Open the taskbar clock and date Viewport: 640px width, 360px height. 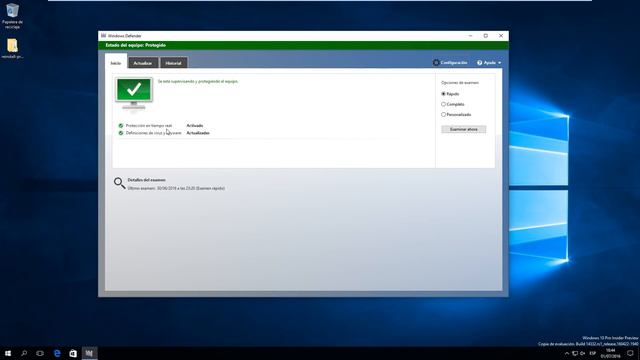coord(610,353)
